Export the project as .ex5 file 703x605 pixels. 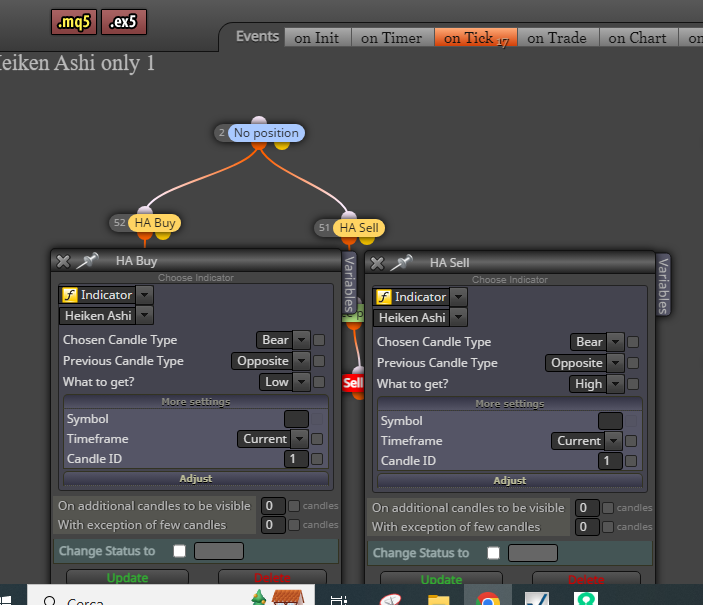click(x=124, y=22)
